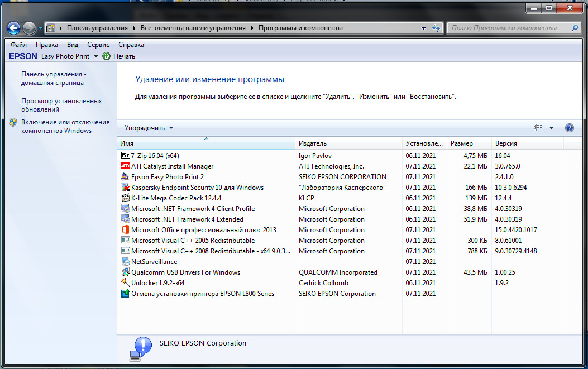Open the Сервис menu
This screenshot has height=369, width=588.
coord(98,45)
